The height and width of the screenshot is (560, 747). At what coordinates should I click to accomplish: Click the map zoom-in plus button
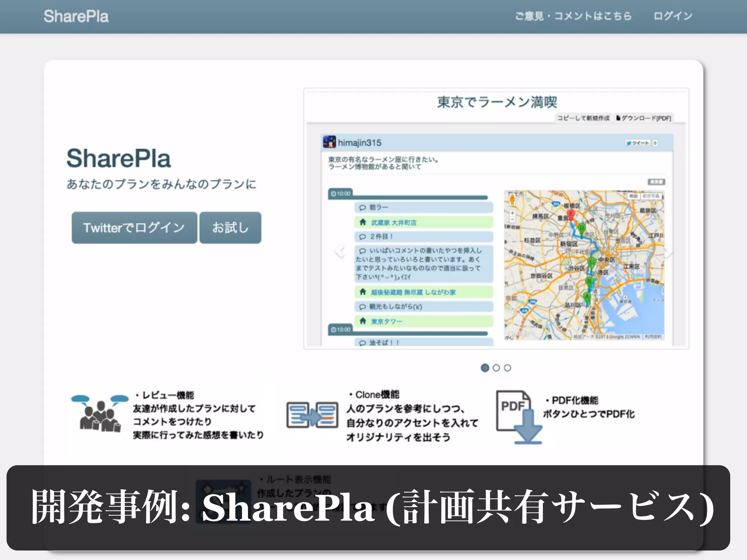(x=512, y=213)
